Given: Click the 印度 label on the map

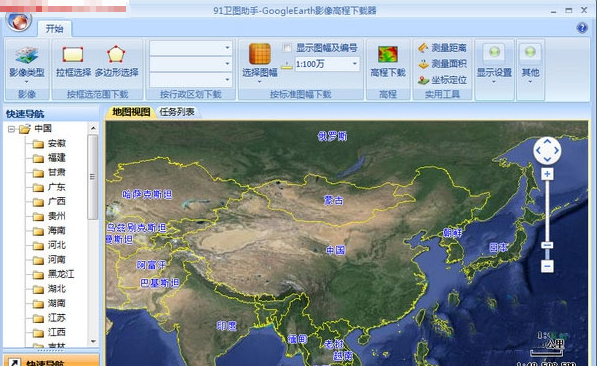Looking at the screenshot, I should pos(227,326).
